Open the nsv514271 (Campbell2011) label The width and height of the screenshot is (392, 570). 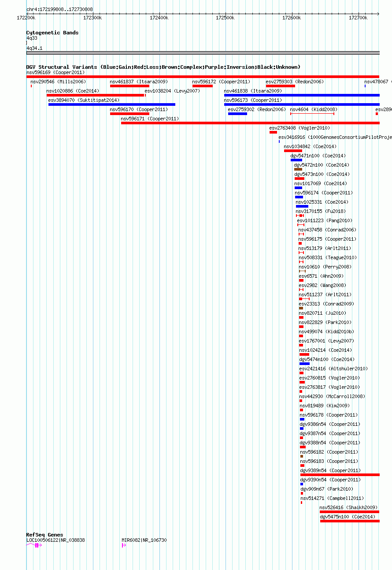[332, 498]
